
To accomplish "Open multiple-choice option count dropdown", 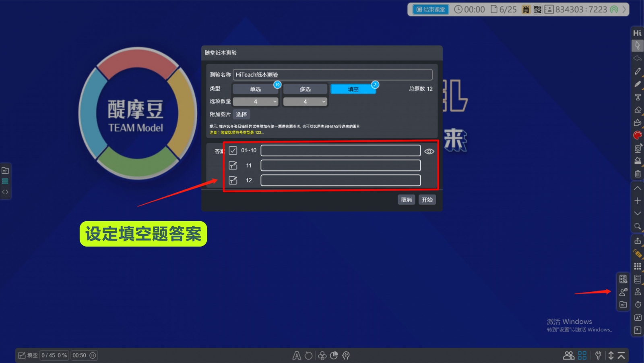I will point(305,102).
